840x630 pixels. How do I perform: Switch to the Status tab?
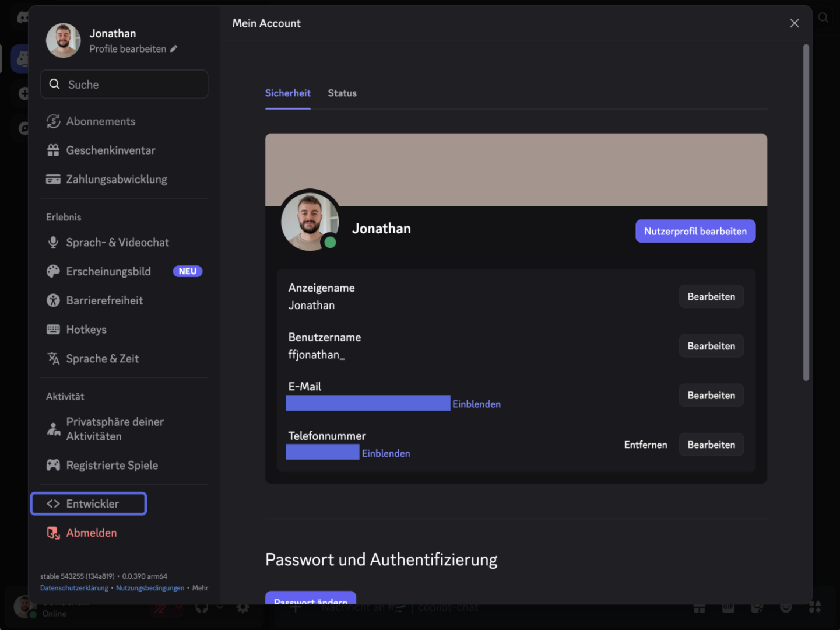coord(342,93)
